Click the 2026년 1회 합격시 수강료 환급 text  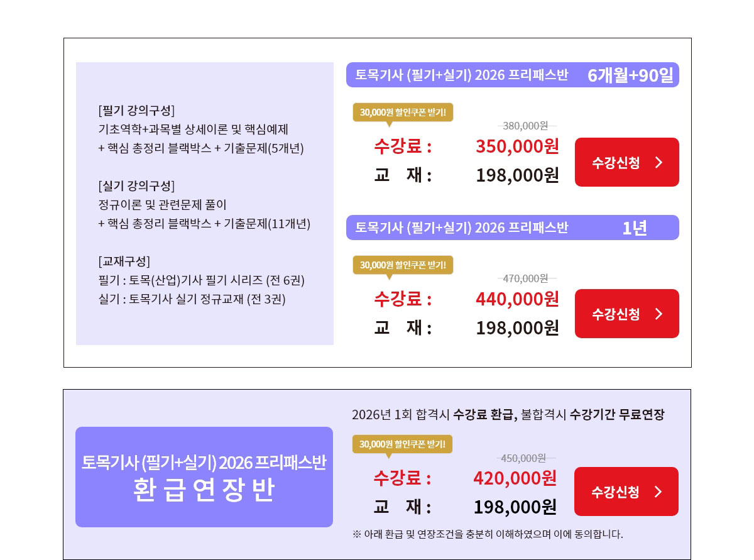click(x=434, y=415)
